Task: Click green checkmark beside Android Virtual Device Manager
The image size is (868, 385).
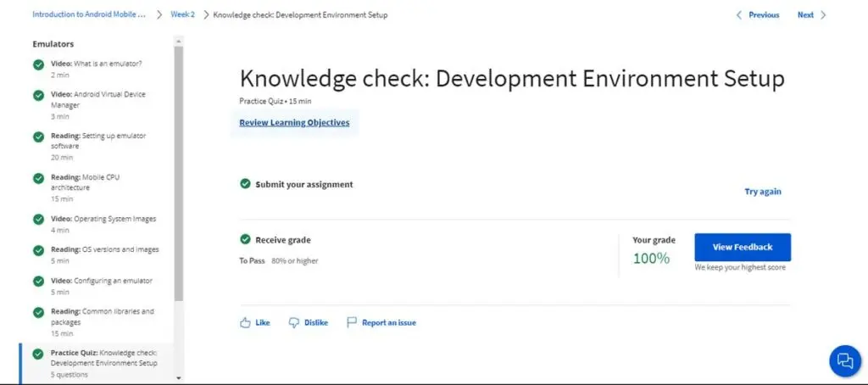Action: [x=38, y=95]
